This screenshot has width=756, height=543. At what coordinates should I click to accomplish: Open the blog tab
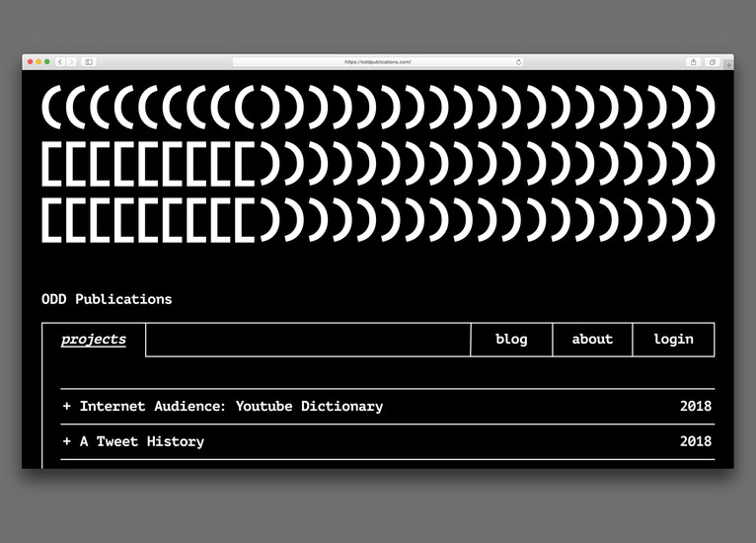511,340
